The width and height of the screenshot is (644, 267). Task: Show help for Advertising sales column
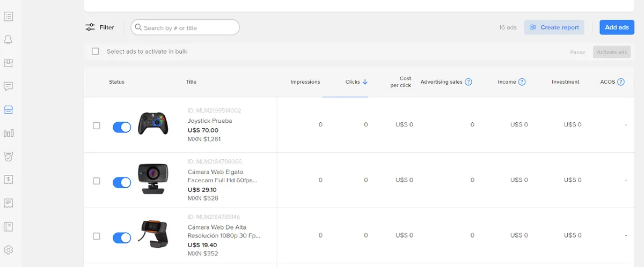click(469, 82)
